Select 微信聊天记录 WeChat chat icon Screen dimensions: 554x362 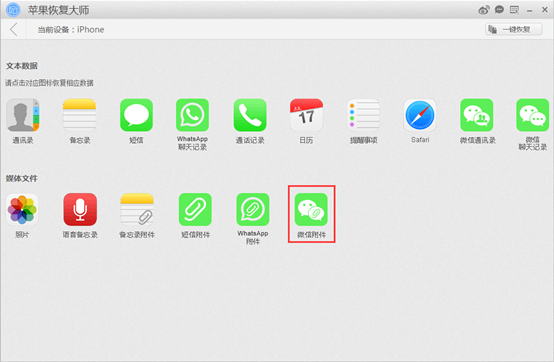pyautogui.click(x=533, y=115)
